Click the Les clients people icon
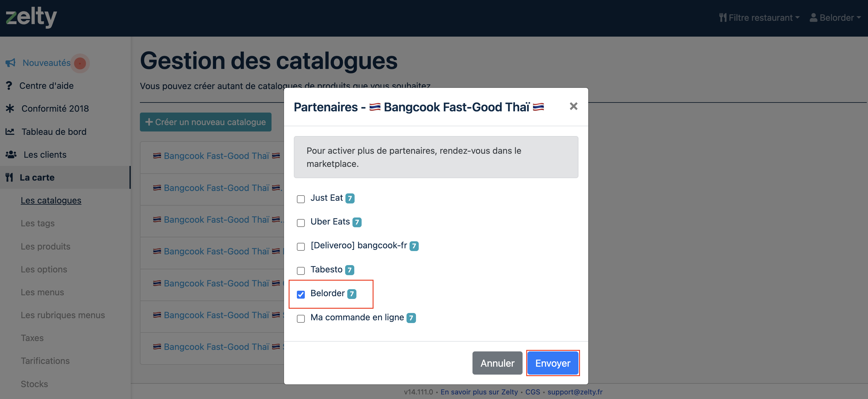The height and width of the screenshot is (399, 868). tap(11, 154)
